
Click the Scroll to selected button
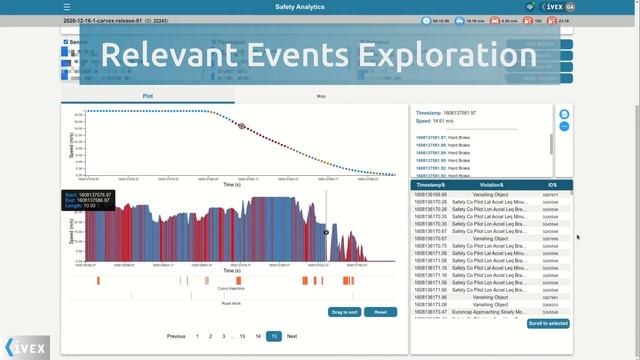[548, 323]
